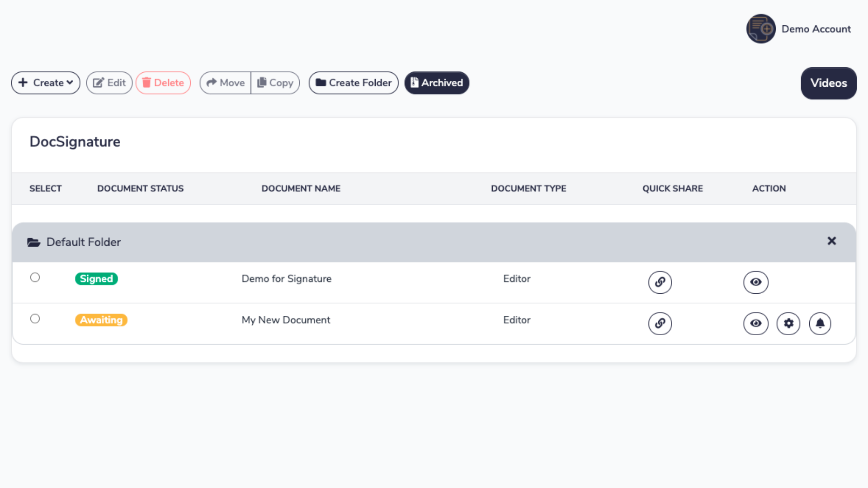Click the Copy button

tap(275, 83)
